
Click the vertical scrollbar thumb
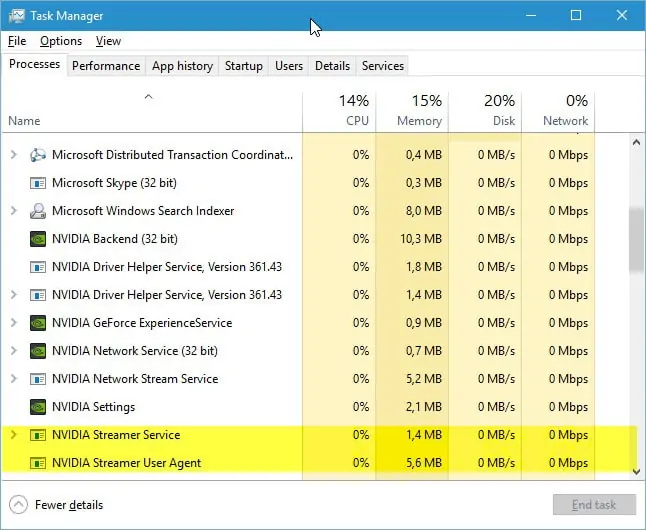coord(637,241)
